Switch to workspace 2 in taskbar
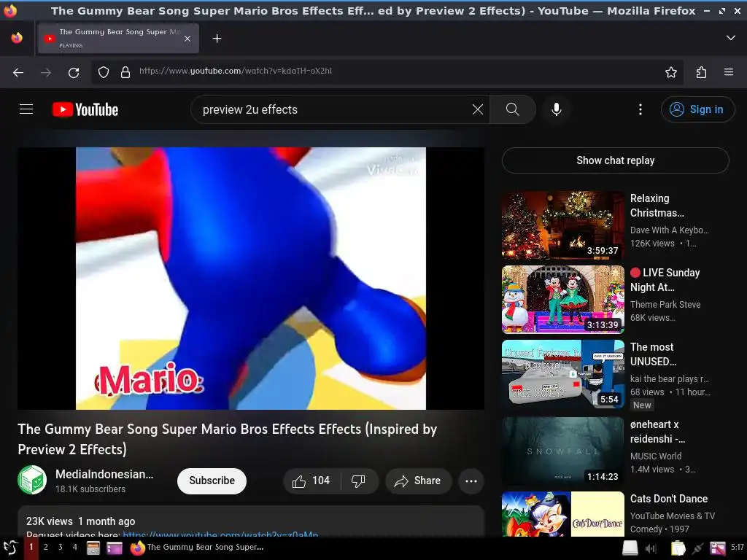This screenshot has width=747, height=560. 46,547
